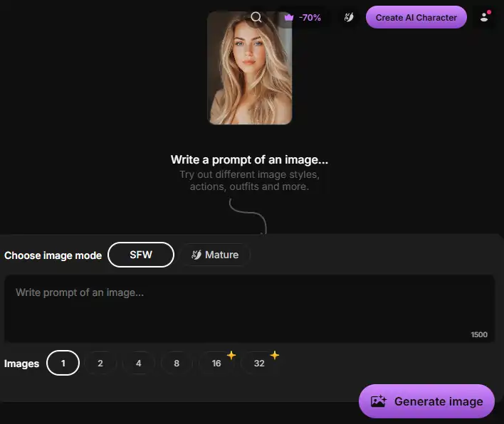Select 4 images count
Screen dimensions: 504x424
139,364
